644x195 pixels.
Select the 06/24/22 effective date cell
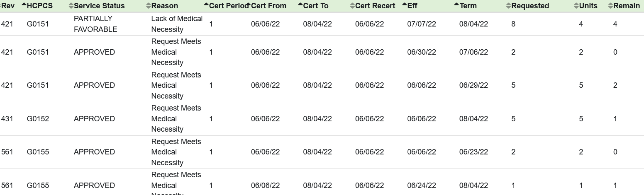click(x=421, y=185)
